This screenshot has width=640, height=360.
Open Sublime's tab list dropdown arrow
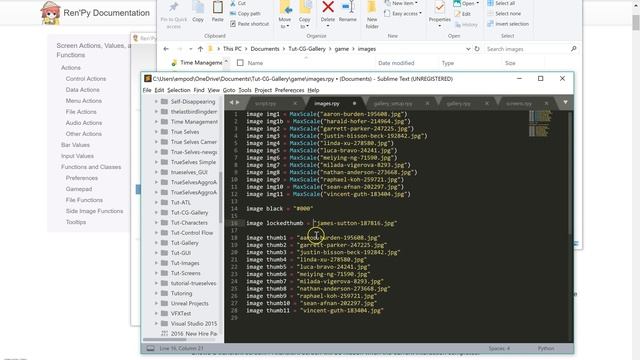coord(565,102)
